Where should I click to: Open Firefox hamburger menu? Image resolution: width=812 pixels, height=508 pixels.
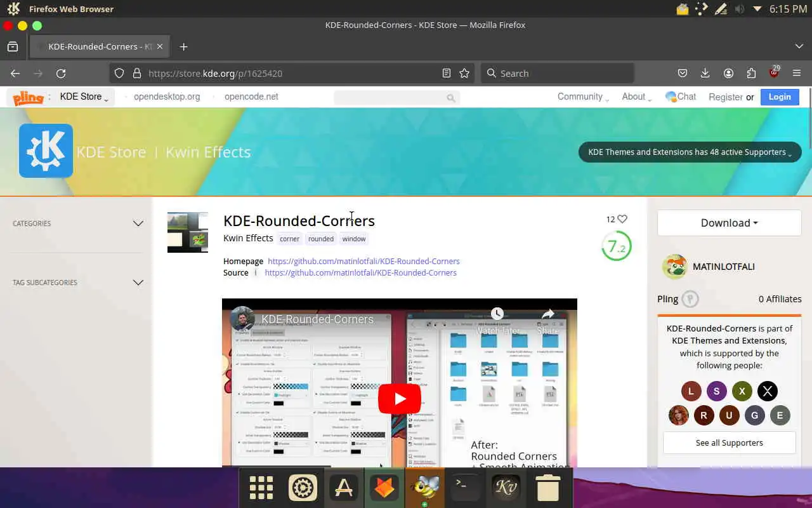[x=797, y=73]
